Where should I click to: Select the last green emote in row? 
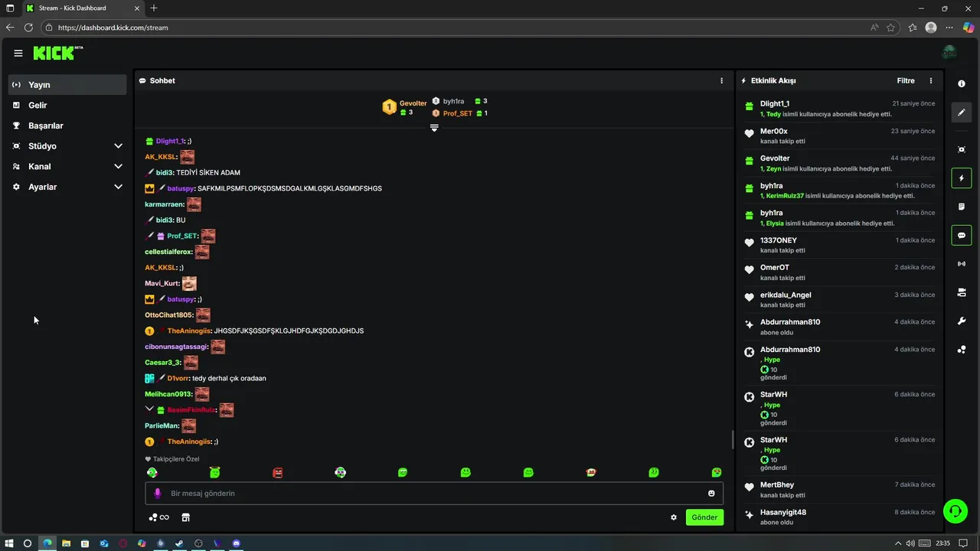coord(717,473)
